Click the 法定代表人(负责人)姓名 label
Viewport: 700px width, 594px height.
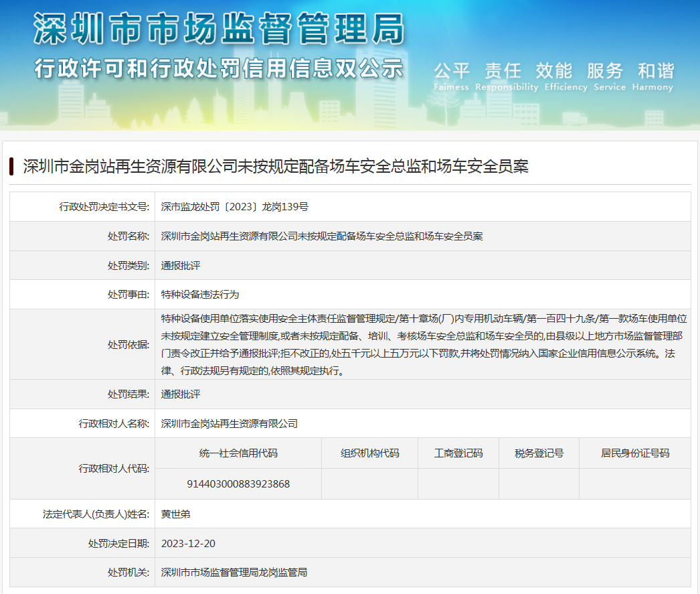point(96,514)
